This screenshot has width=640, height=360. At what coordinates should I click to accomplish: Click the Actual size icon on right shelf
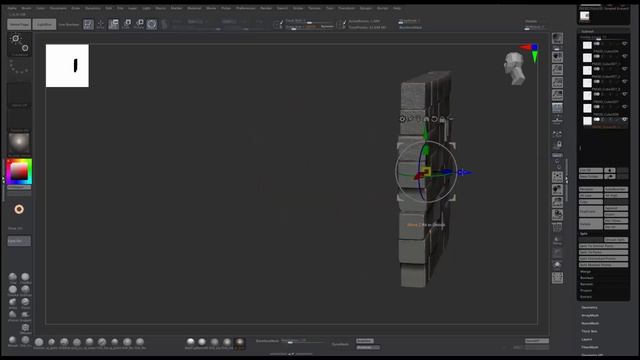coord(557,82)
